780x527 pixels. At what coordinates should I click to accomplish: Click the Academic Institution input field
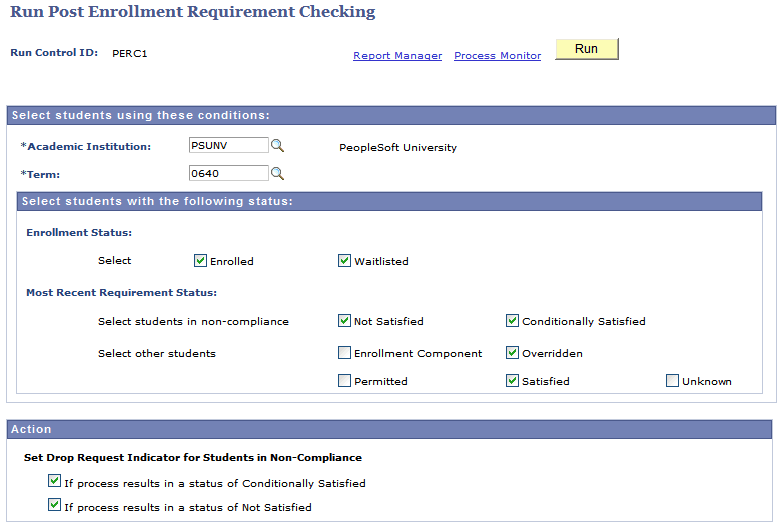228,145
